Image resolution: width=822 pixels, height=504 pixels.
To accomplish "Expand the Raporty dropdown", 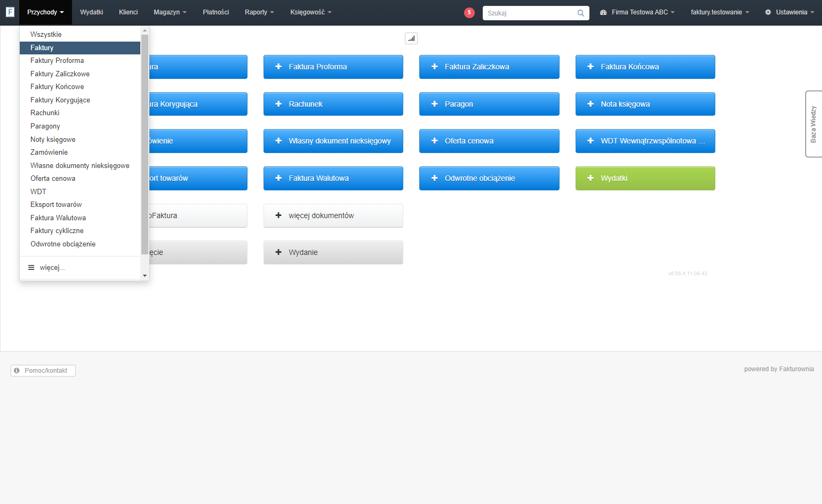I will click(259, 12).
